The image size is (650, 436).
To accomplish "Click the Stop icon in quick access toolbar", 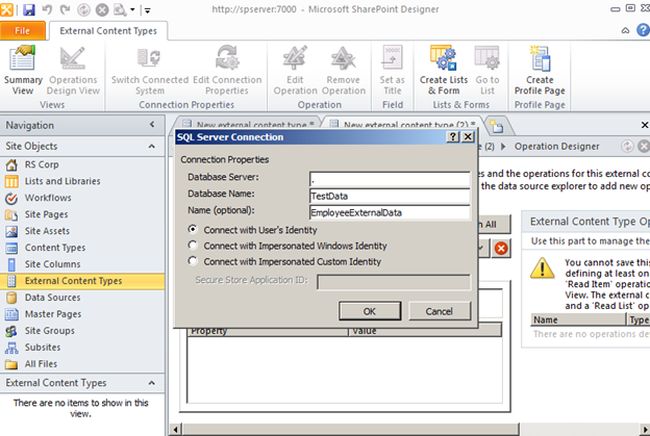I will tap(102, 9).
